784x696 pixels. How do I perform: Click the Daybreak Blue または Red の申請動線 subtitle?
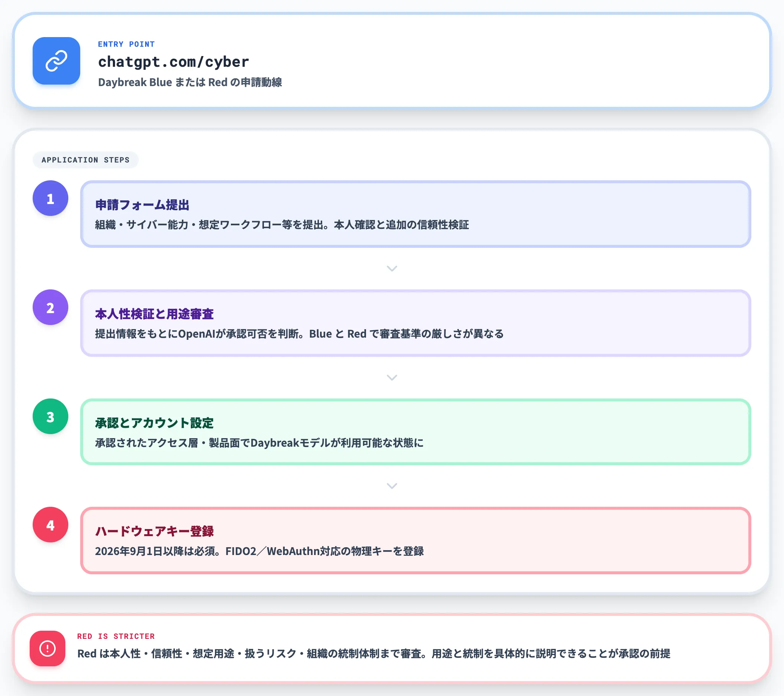point(190,82)
